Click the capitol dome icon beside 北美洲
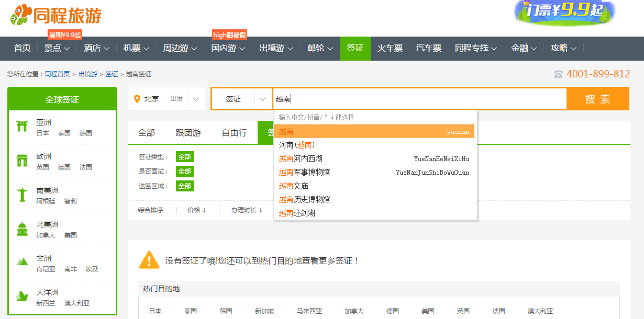Image resolution: width=644 pixels, height=319 pixels. point(21,229)
